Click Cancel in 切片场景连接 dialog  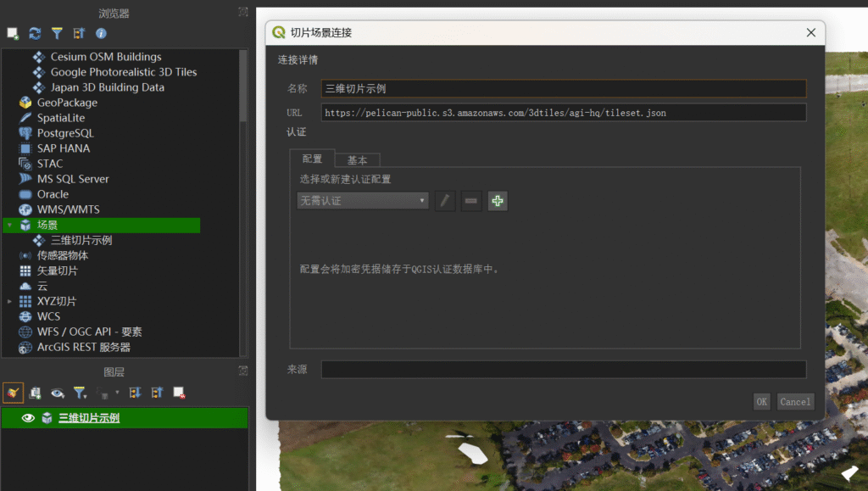(x=795, y=402)
